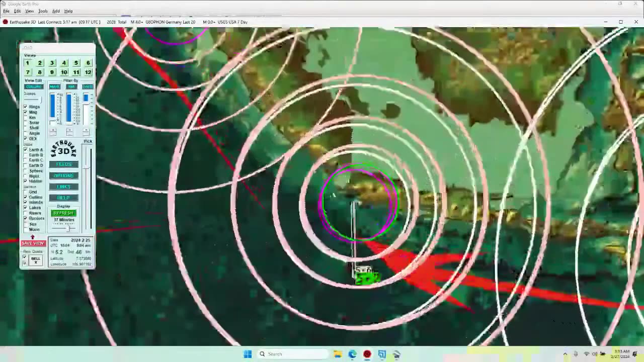Click the BELL X button
The height and width of the screenshot is (362, 644).
(36, 260)
